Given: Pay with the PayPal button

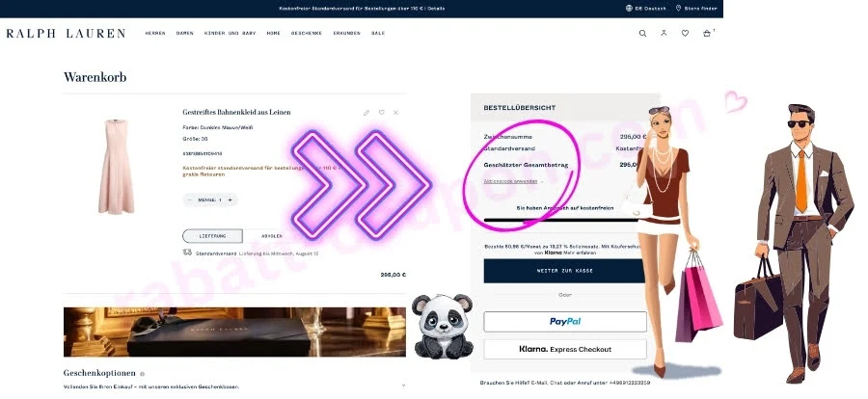Looking at the screenshot, I should (x=564, y=322).
